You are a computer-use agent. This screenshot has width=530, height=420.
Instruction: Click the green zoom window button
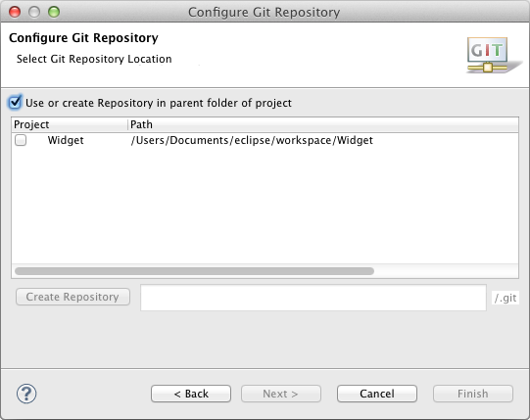pos(54,12)
